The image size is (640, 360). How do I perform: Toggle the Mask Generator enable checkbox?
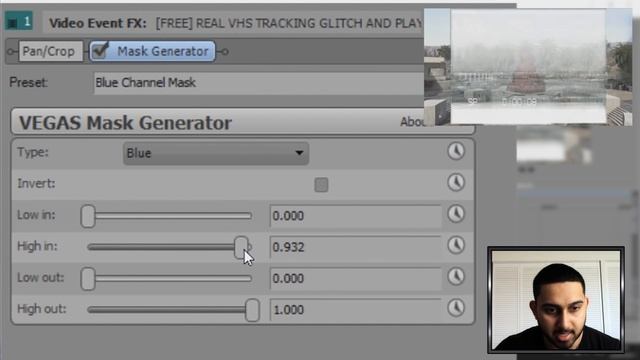pyautogui.click(x=100, y=51)
